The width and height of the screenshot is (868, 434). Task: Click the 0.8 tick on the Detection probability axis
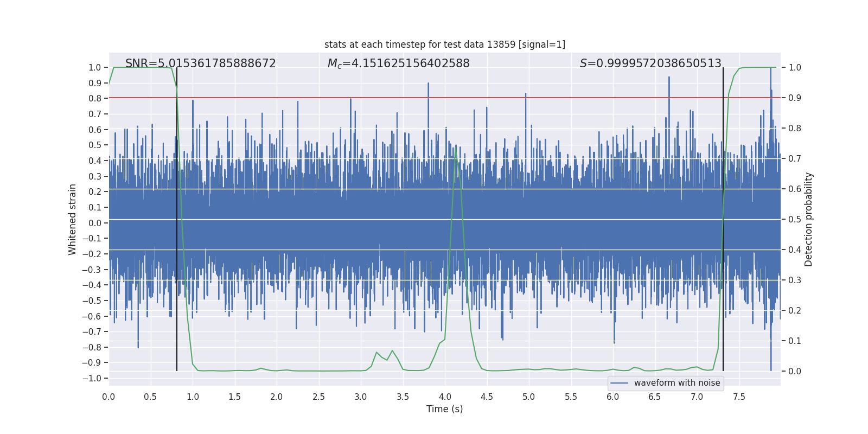pos(795,129)
